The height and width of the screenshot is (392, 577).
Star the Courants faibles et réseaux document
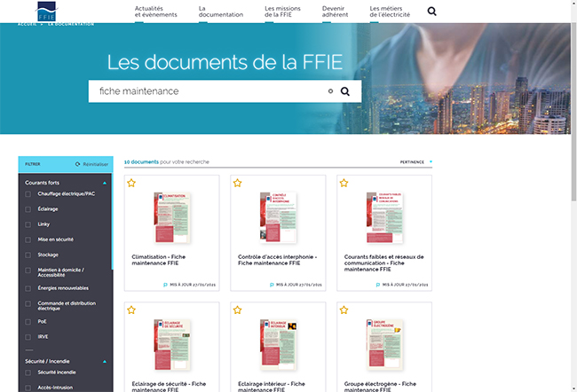pyautogui.click(x=344, y=183)
